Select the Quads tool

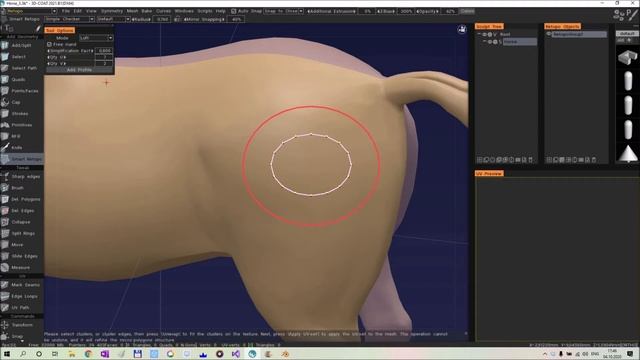[x=22, y=80]
